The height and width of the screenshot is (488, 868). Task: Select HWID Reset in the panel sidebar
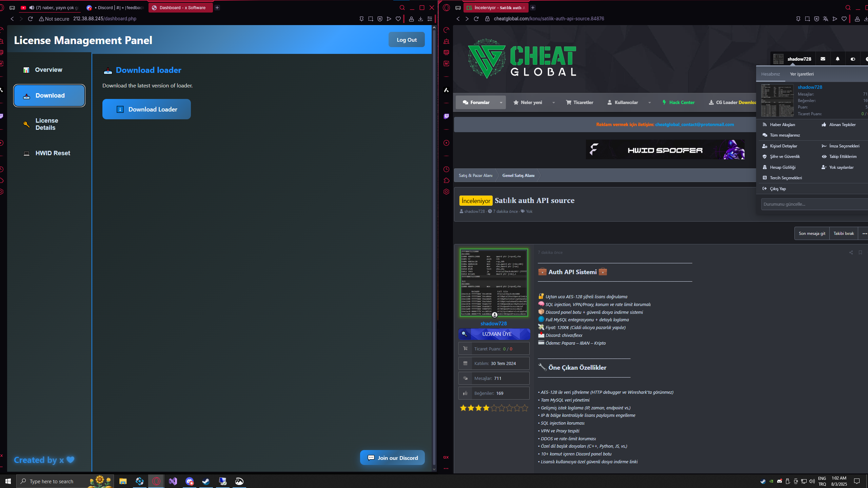pyautogui.click(x=49, y=153)
